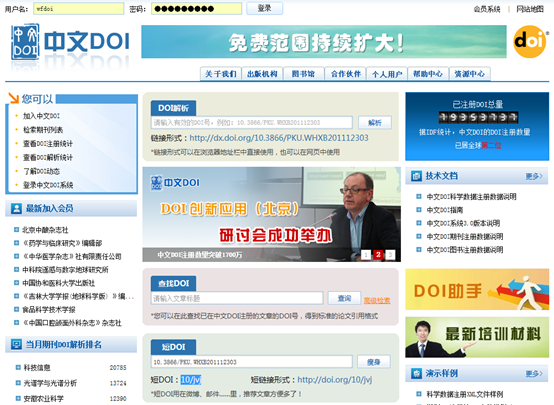Open 中文DOI系统3.0版本说明 document
554x405 pixels.
(463, 223)
